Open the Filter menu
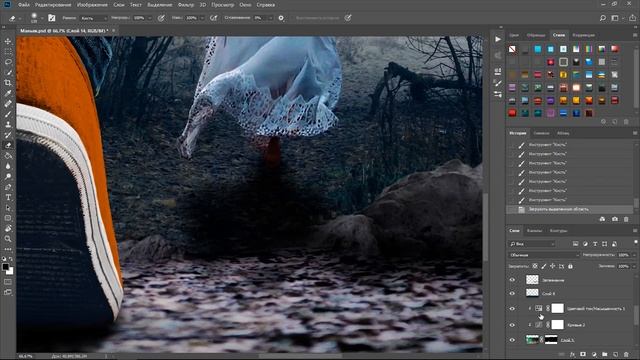The width and height of the screenshot is (640, 360). 186,5
